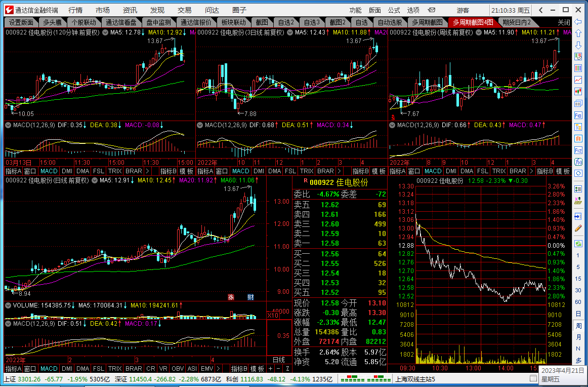
Task: Switch to 15-minute period in sidebar
Action: [578, 279]
